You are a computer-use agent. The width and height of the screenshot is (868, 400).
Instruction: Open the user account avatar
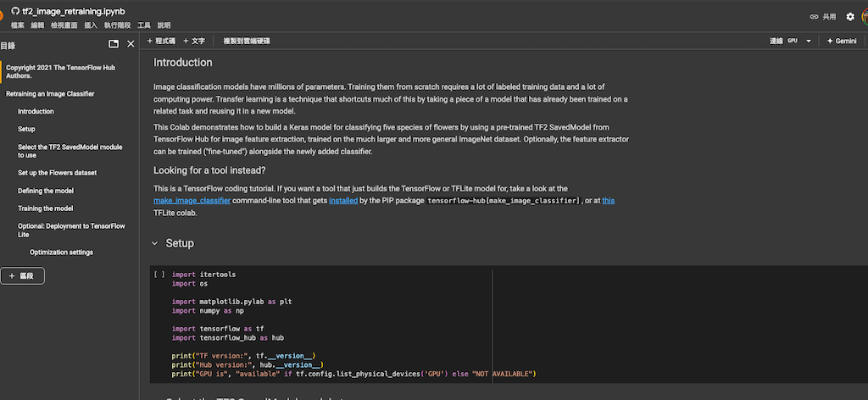[x=865, y=17]
